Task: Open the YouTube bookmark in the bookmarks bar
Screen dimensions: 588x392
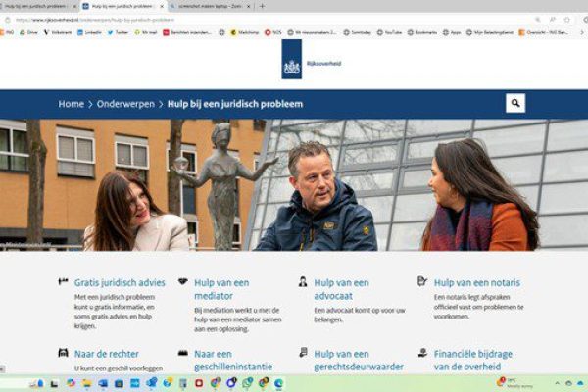Action: coord(391,32)
